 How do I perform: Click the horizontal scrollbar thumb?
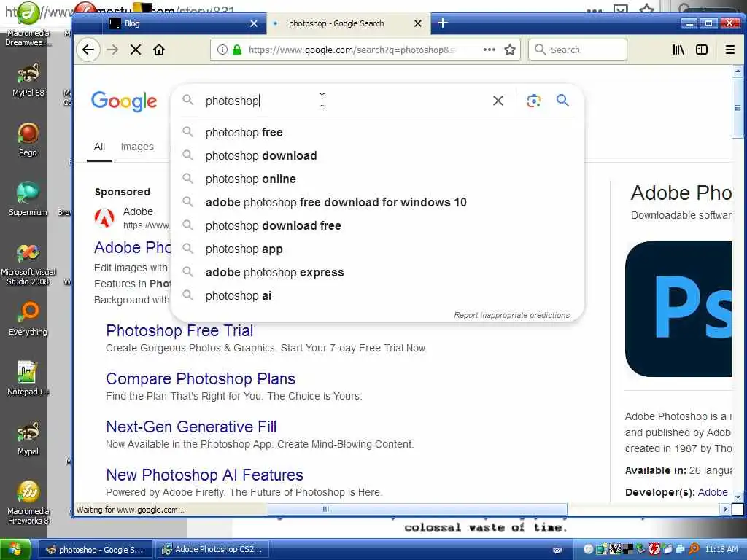[417, 509]
